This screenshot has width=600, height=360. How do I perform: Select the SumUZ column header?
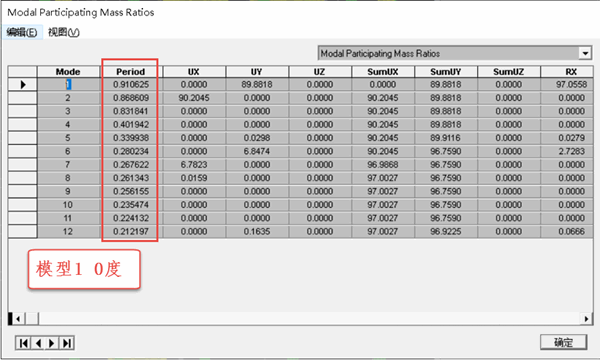point(509,72)
